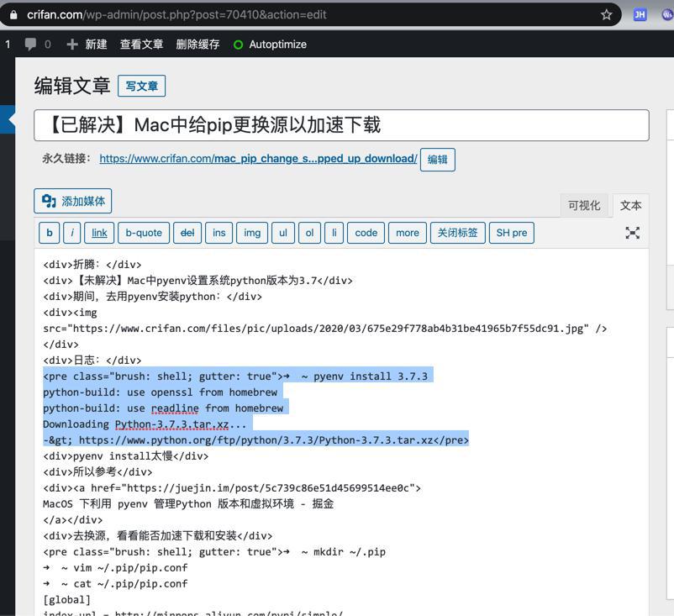Click the line '<div>折腾: </div>' in editor
This screenshot has width=674, height=616.
pyautogui.click(x=92, y=265)
